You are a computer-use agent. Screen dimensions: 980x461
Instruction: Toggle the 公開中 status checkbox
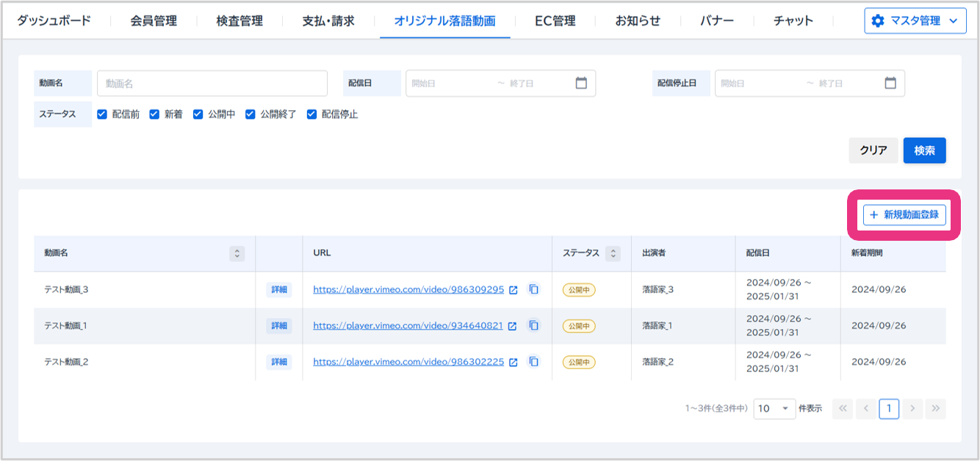point(198,115)
